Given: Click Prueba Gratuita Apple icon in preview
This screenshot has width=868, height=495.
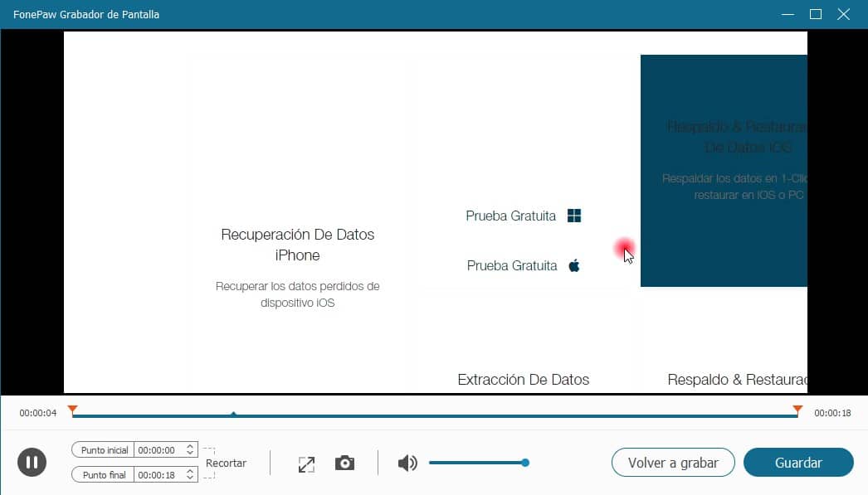Looking at the screenshot, I should [574, 266].
